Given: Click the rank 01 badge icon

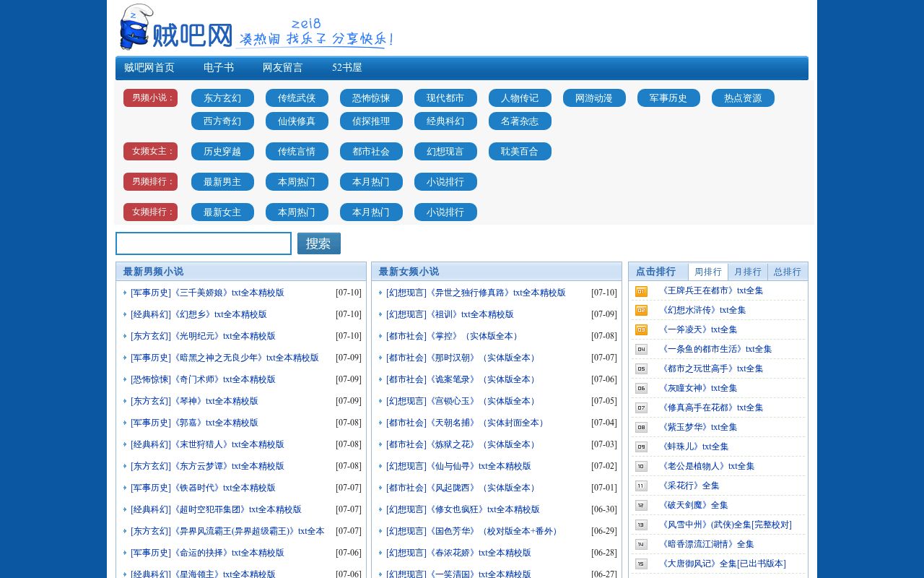Looking at the screenshot, I should [x=641, y=291].
